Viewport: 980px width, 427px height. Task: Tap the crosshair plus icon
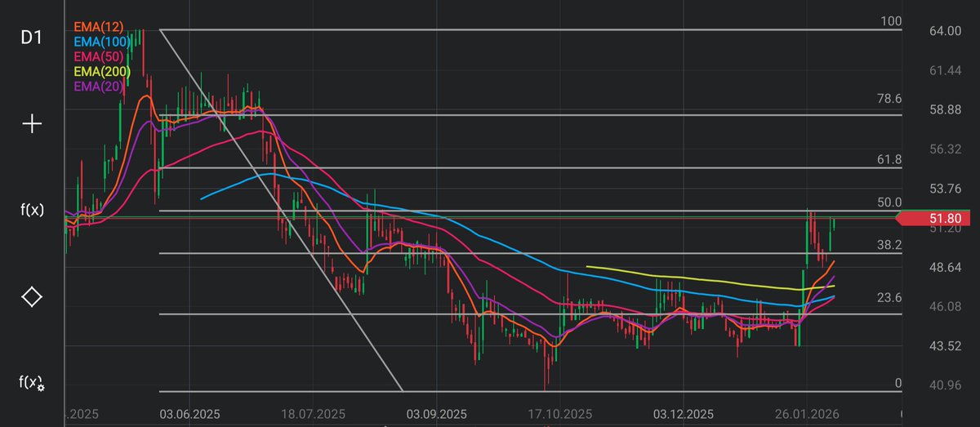coord(31,124)
